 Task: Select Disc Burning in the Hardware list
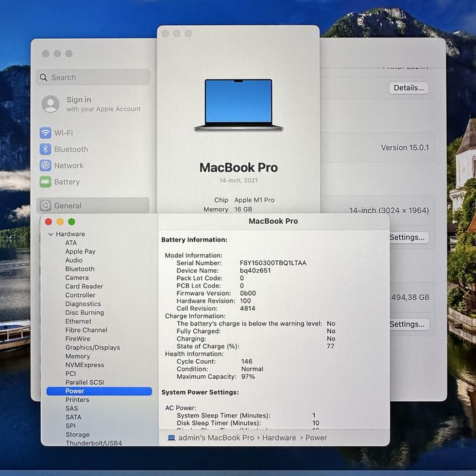pyautogui.click(x=84, y=313)
